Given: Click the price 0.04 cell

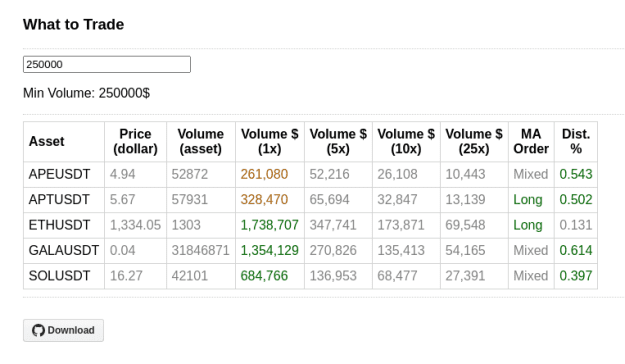Looking at the screenshot, I should coord(136,251).
